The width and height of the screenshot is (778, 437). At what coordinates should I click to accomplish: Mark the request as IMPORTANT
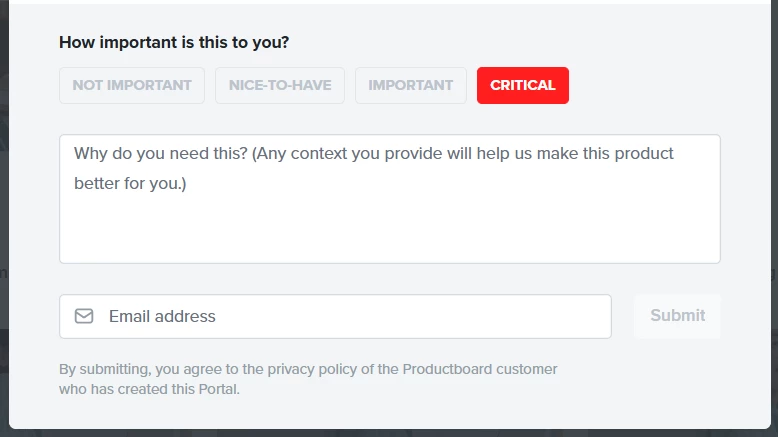click(411, 85)
